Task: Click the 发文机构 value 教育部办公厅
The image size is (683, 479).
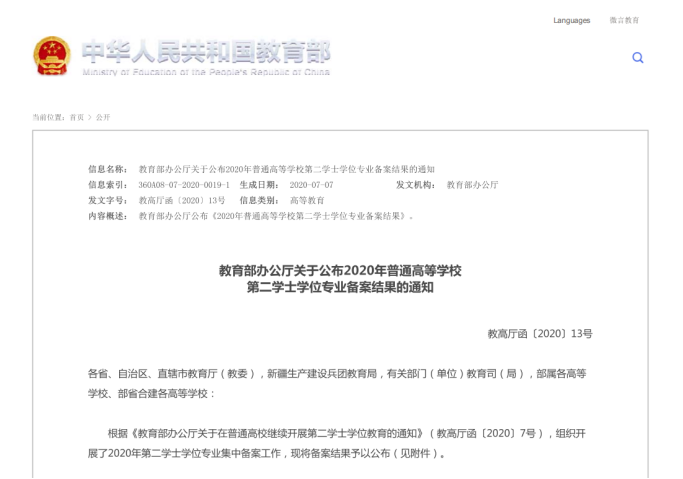Action: point(472,185)
